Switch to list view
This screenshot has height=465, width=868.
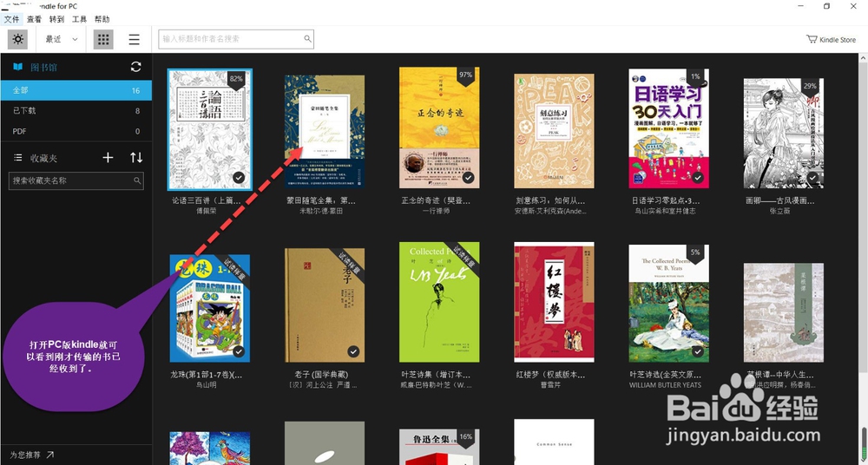click(x=134, y=39)
